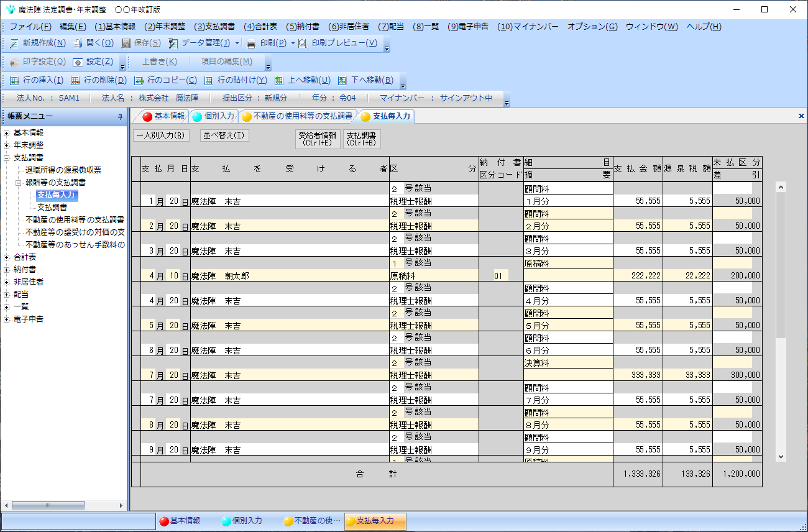Switch to 不動産の使用料等の支払調書 tab

coord(297,116)
